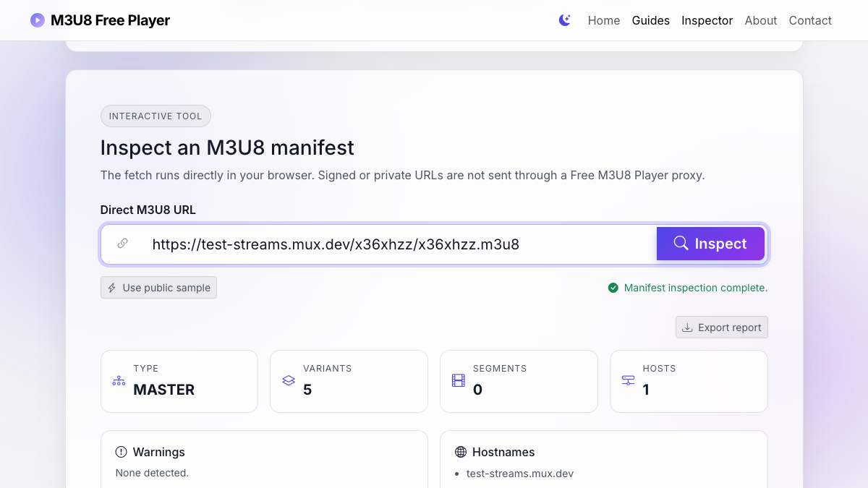
Task: Click the lightning bolt icon on sample button
Action: (x=112, y=288)
